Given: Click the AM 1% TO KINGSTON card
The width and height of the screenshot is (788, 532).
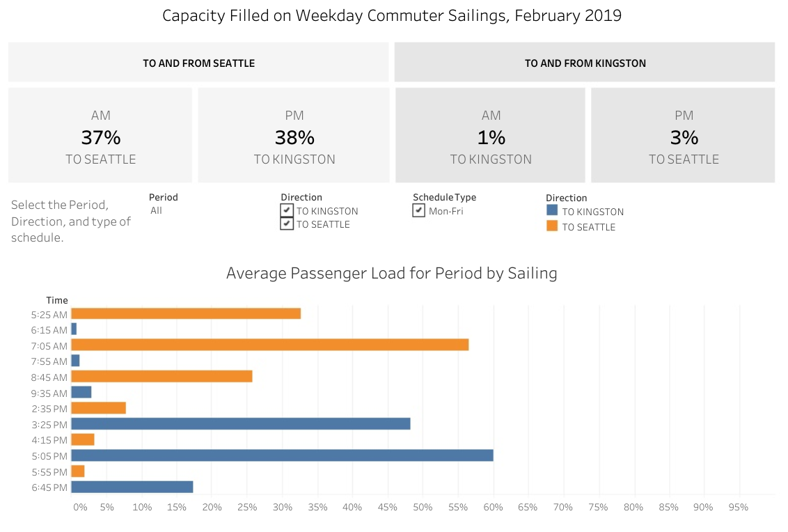Looking at the screenshot, I should tap(491, 134).
